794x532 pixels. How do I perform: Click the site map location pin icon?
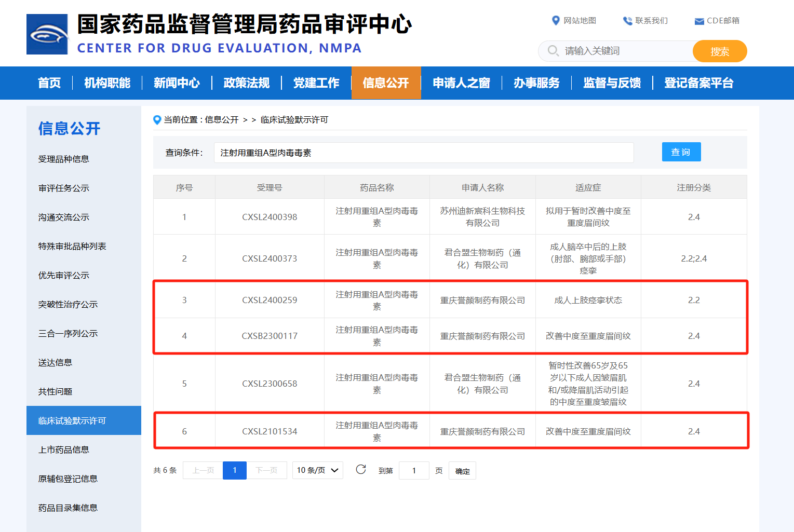[556, 21]
